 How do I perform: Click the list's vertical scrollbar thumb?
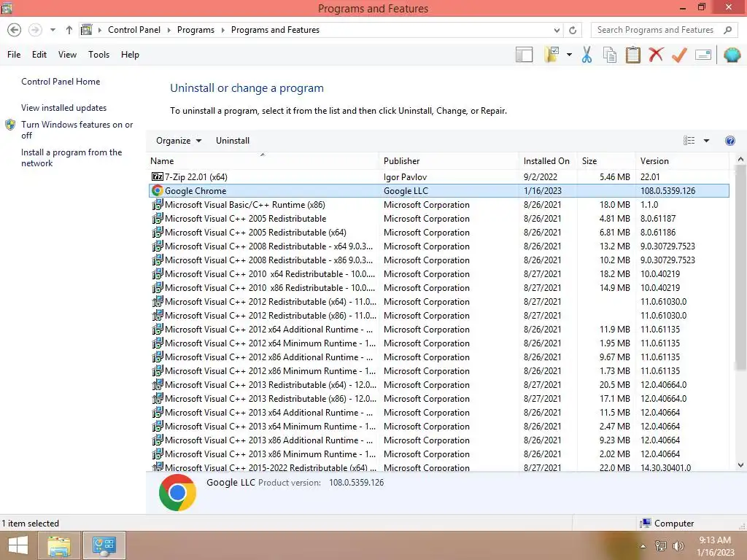point(740,268)
